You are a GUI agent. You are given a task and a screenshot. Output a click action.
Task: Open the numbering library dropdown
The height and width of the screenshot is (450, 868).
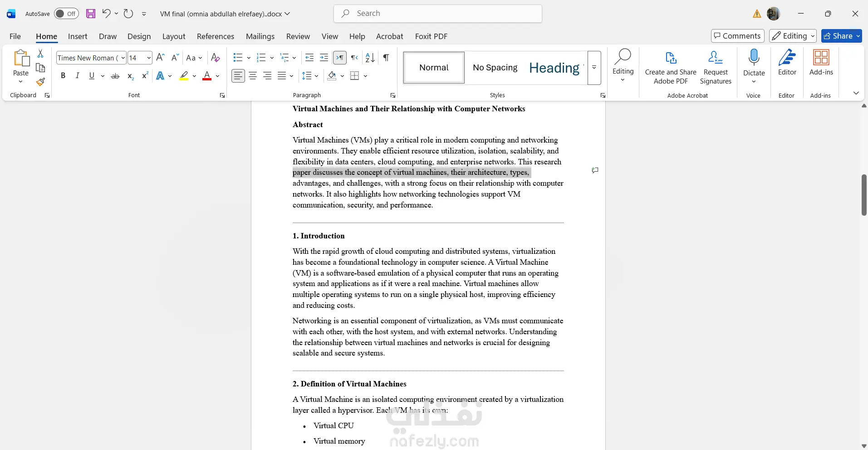[272, 58]
